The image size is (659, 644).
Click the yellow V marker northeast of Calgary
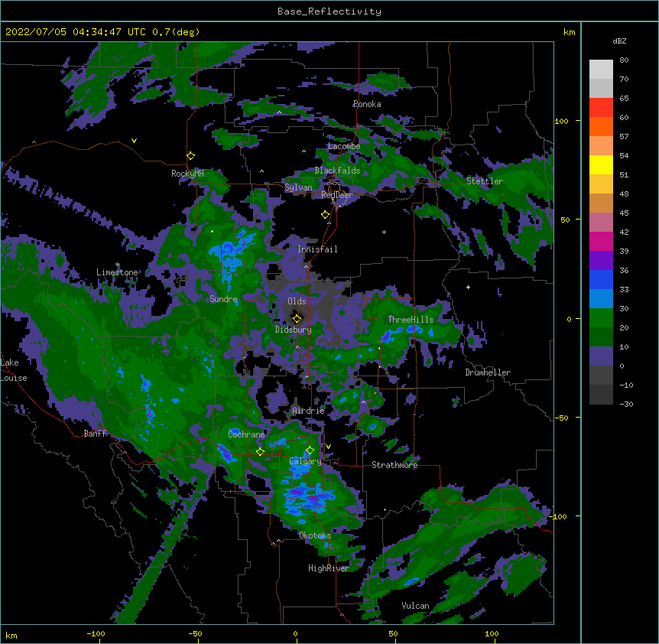tap(328, 447)
